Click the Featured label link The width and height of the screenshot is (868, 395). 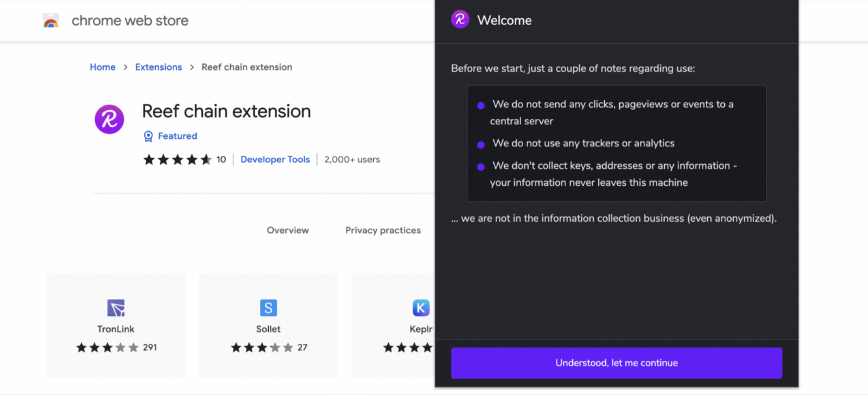pos(177,136)
